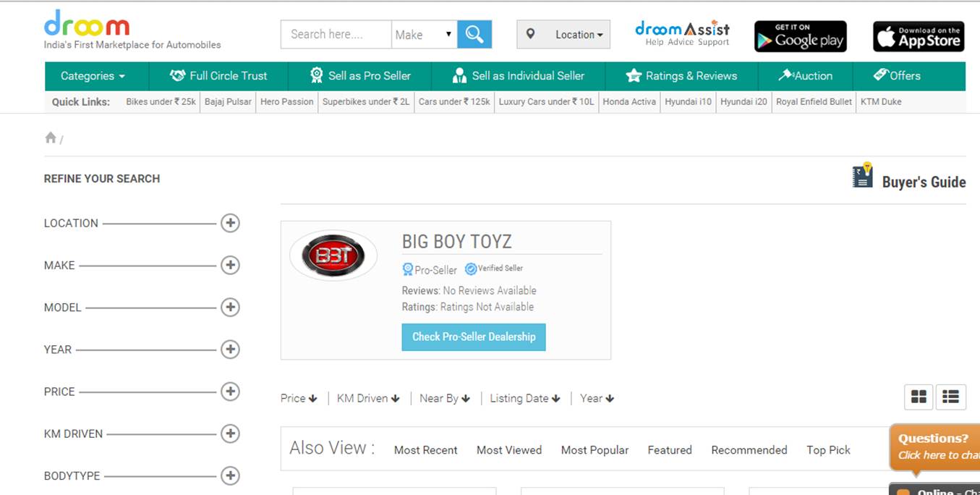View Most Popular listings
Image resolution: width=980 pixels, height=495 pixels.
pos(595,450)
